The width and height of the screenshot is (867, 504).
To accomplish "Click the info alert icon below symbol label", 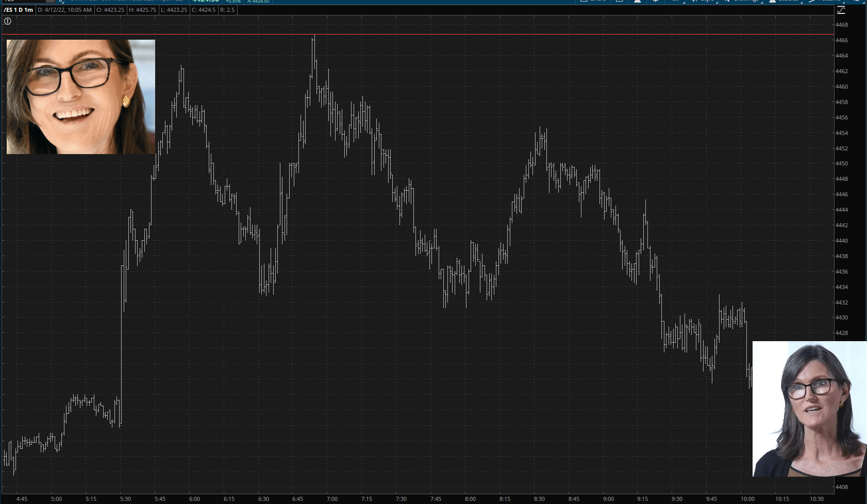I will (x=8, y=21).
